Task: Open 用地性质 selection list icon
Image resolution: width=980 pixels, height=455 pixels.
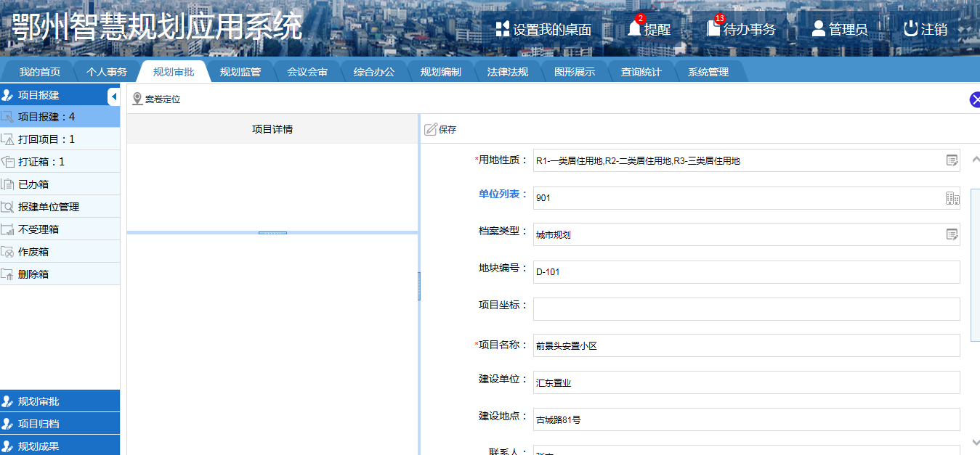Action: point(952,160)
